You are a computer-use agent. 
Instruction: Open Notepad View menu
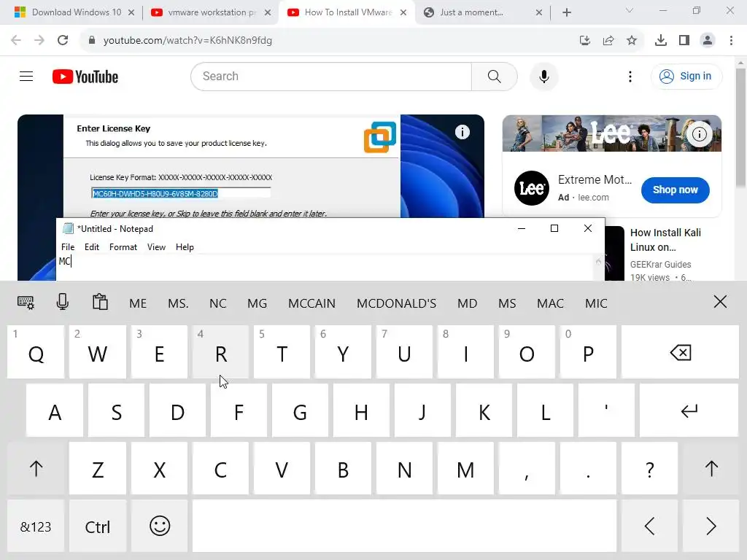[x=156, y=246]
